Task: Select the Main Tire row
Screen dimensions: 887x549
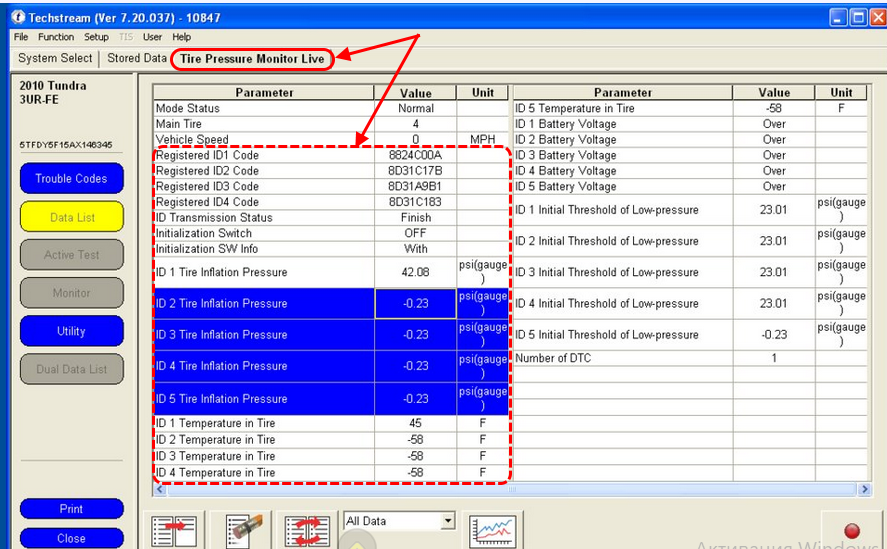Action: coord(331,124)
